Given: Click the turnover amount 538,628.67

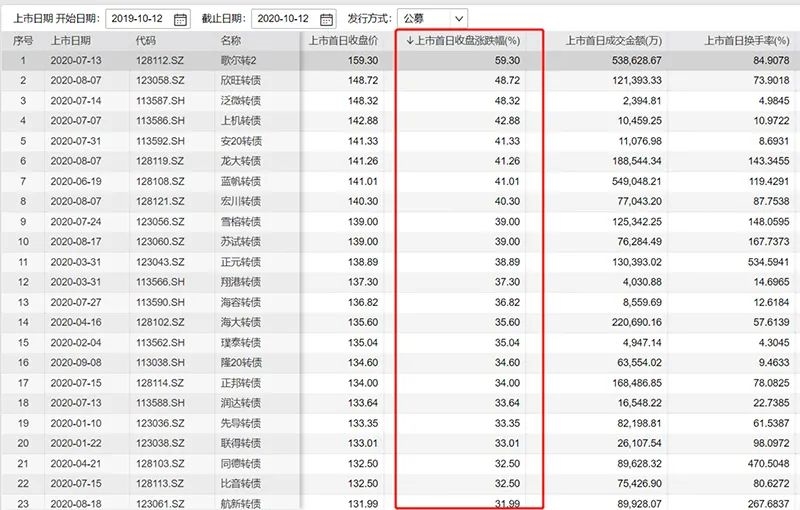Looking at the screenshot, I should (637, 60).
